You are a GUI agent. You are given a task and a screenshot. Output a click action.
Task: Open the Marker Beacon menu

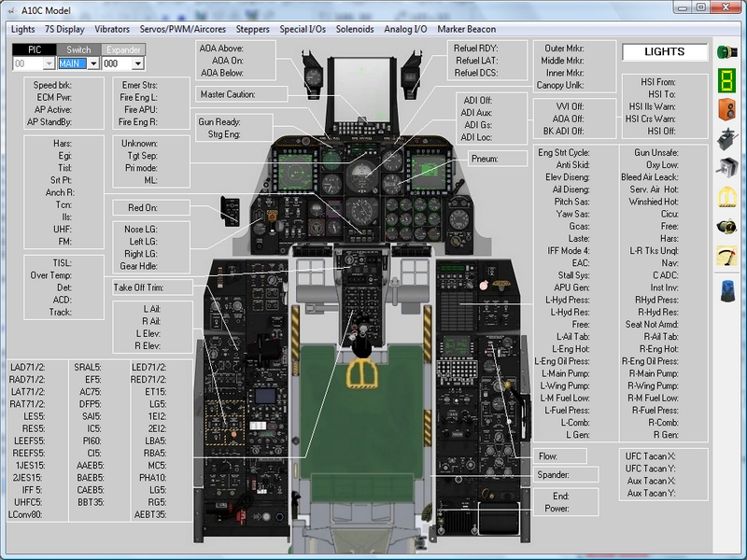tap(466, 29)
